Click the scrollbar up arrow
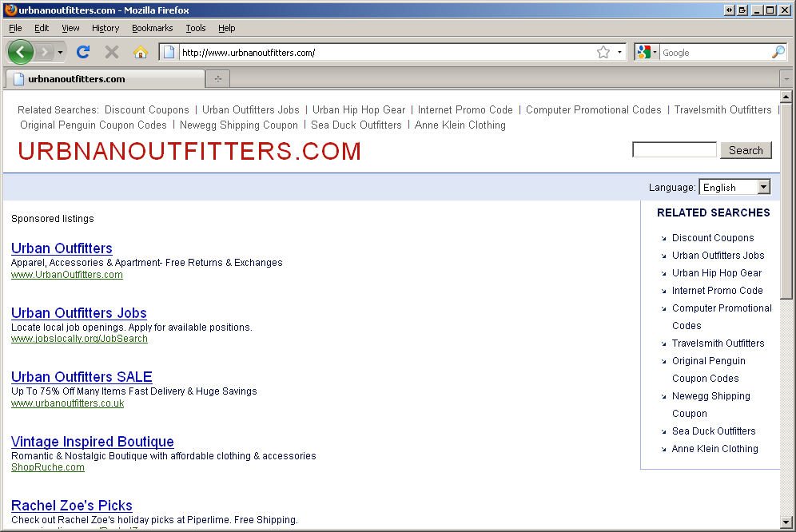This screenshot has width=796, height=532. [786, 97]
